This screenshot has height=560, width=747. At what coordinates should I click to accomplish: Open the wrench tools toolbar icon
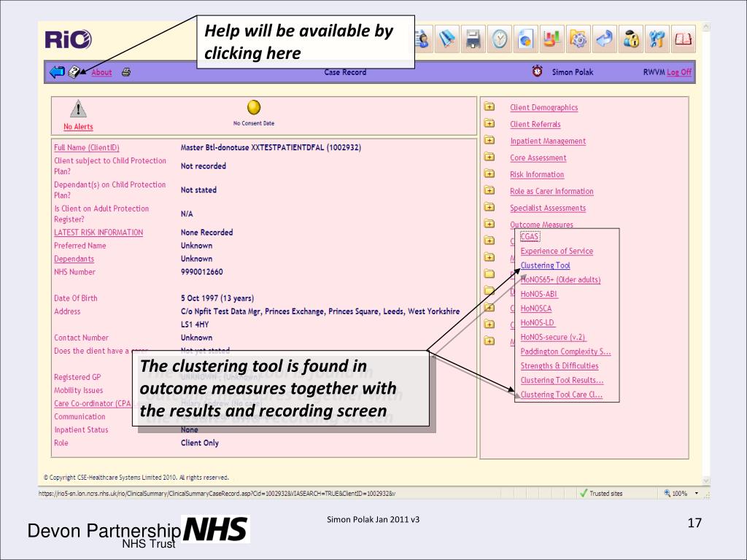click(657, 39)
